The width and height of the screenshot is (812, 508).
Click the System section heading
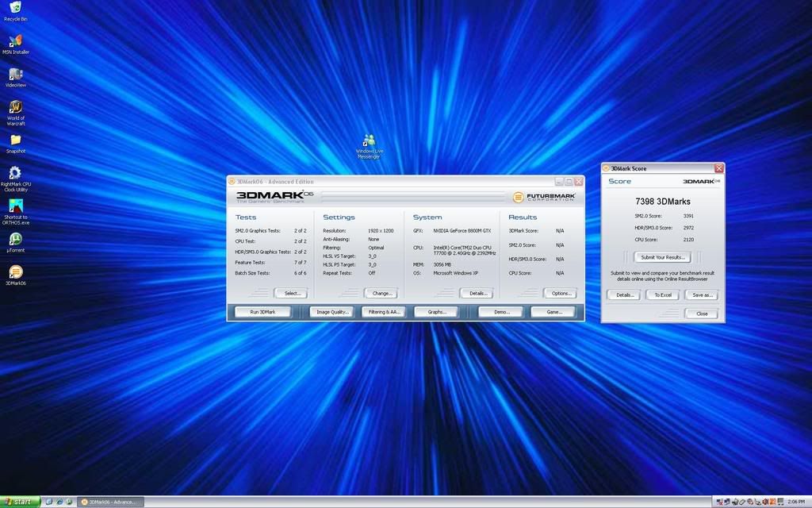click(x=427, y=217)
